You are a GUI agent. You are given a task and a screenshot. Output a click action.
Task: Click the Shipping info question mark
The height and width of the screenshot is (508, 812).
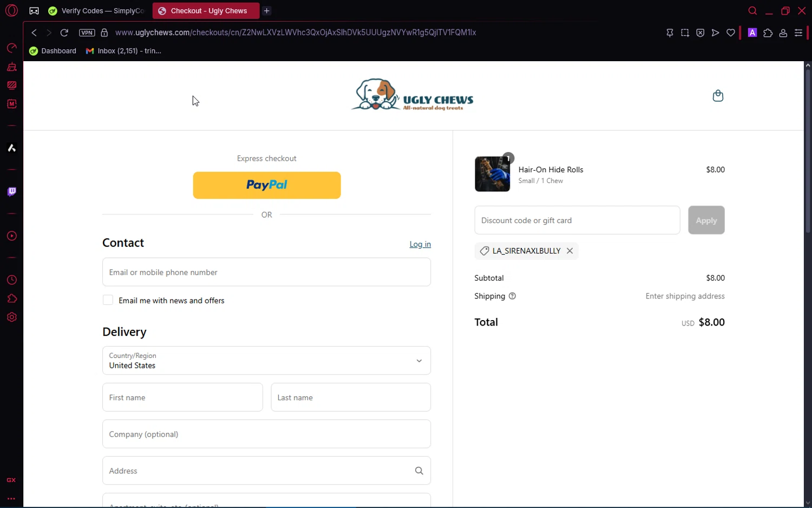pos(512,296)
